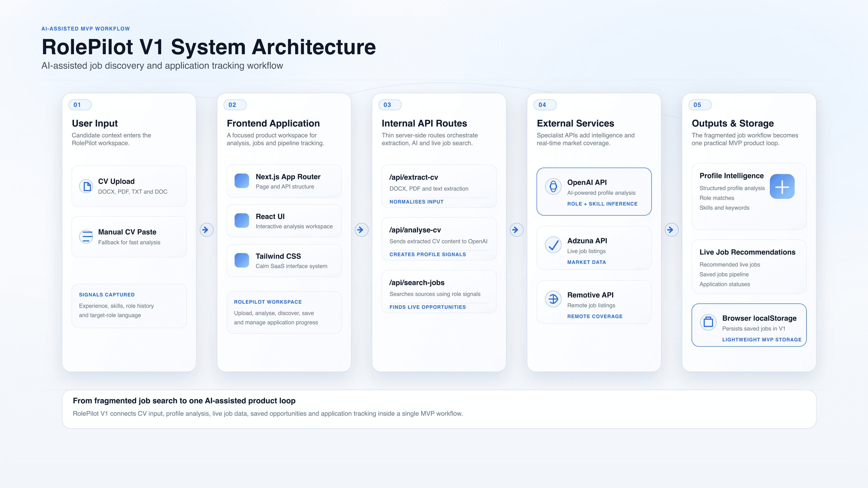This screenshot has height=488, width=868.
Task: Click the Role matches line
Action: (717, 198)
